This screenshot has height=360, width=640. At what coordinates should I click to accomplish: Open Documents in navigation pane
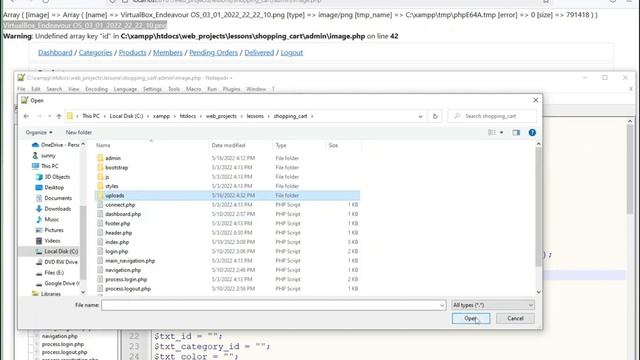pyautogui.click(x=58, y=198)
